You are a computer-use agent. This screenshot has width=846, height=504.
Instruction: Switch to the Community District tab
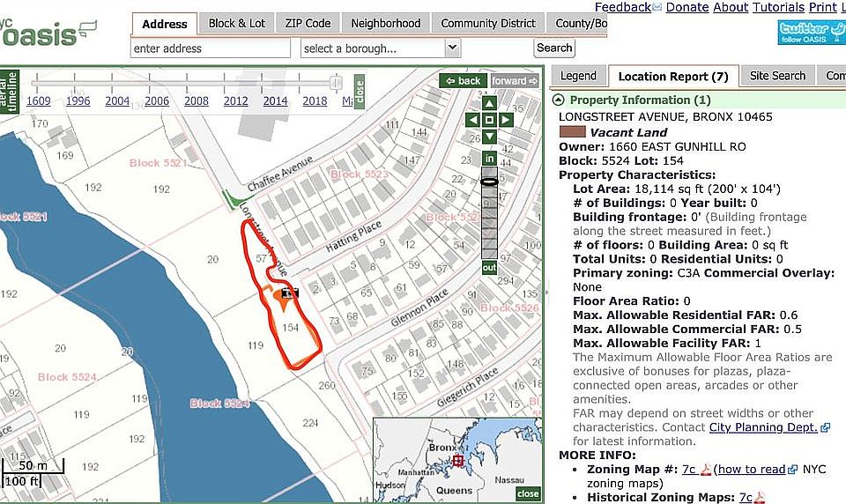[488, 23]
